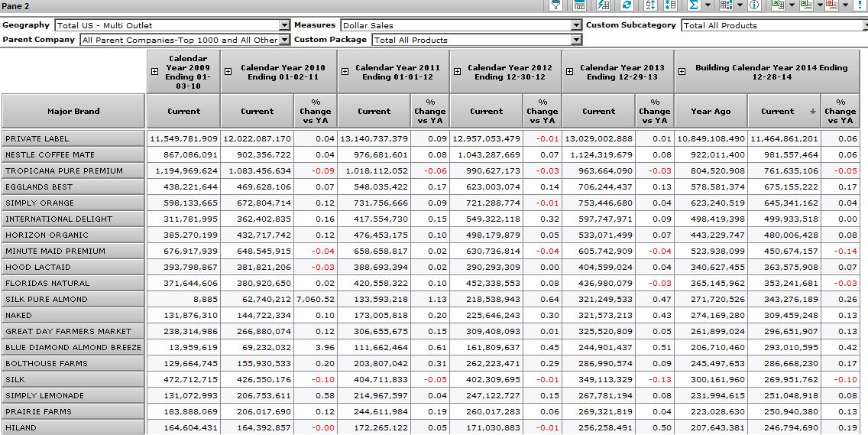Open the Custom Package dropdown

tap(576, 40)
